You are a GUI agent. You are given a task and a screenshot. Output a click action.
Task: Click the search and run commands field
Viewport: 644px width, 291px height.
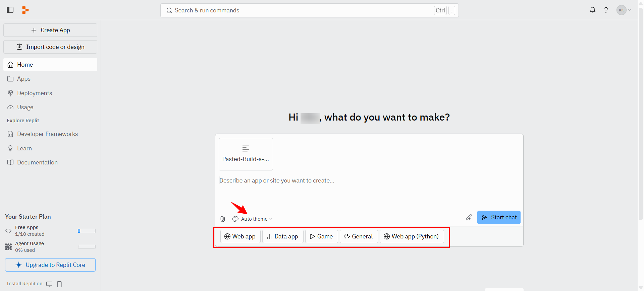pyautogui.click(x=309, y=10)
